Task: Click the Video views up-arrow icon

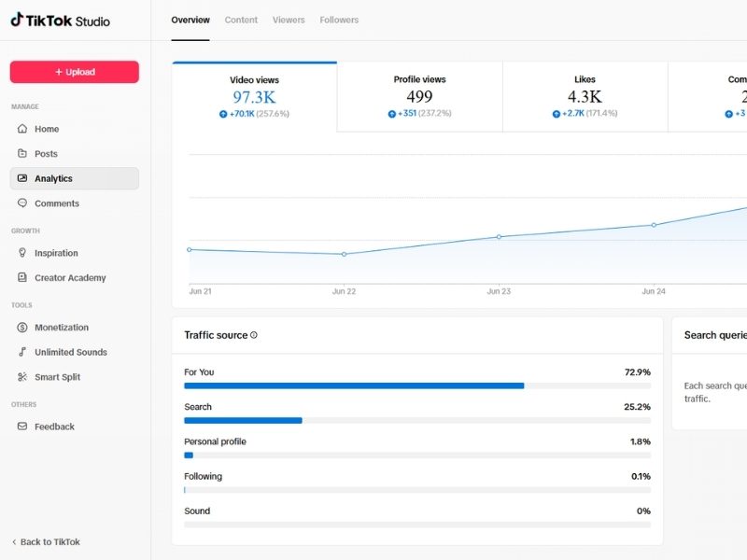Action: point(223,114)
